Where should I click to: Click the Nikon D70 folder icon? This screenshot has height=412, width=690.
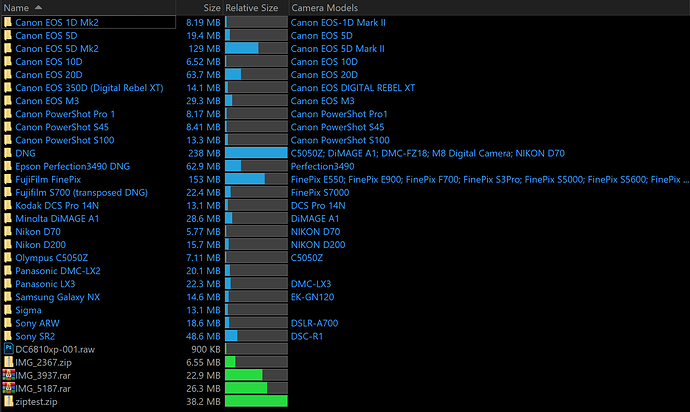[8, 232]
